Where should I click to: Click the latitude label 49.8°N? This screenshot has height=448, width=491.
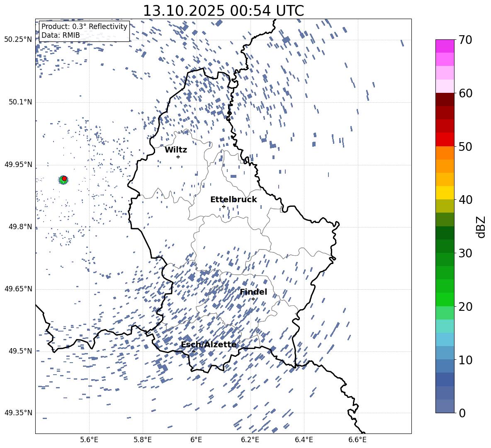tap(20, 227)
